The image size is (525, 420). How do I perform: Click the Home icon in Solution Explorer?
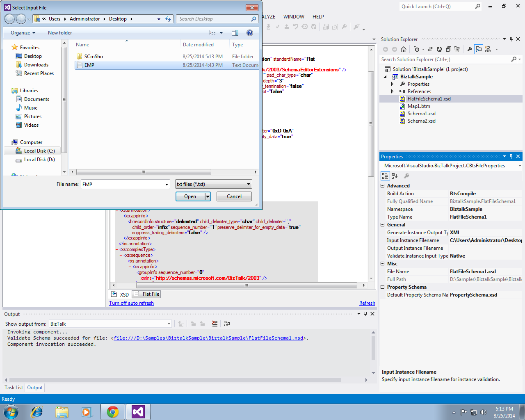[404, 49]
